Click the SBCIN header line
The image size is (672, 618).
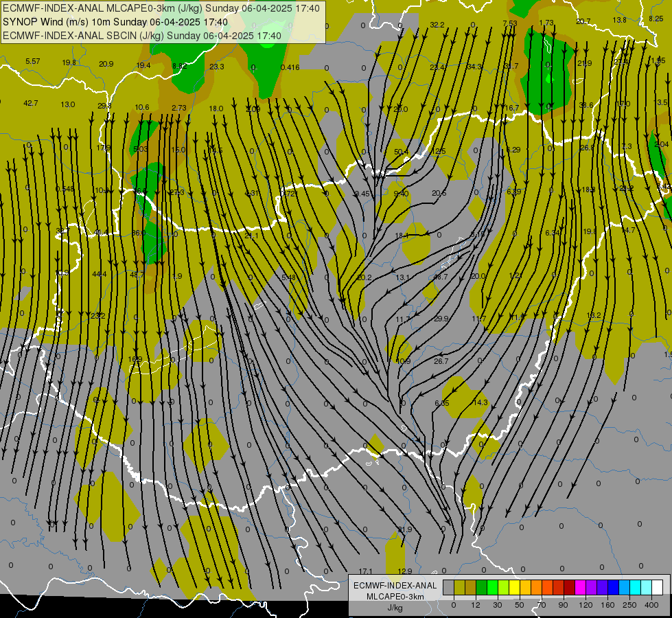click(x=142, y=36)
